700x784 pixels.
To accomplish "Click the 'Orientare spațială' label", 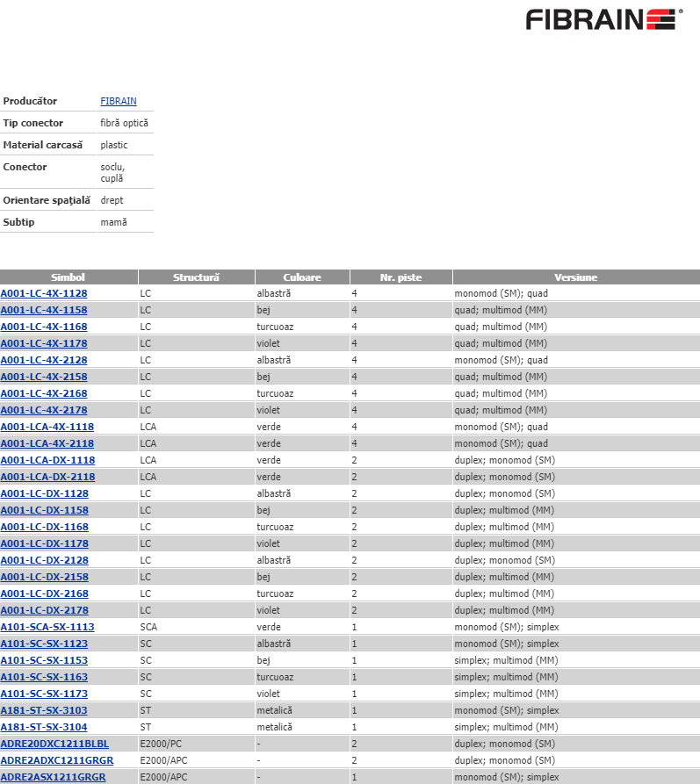I will (x=47, y=200).
